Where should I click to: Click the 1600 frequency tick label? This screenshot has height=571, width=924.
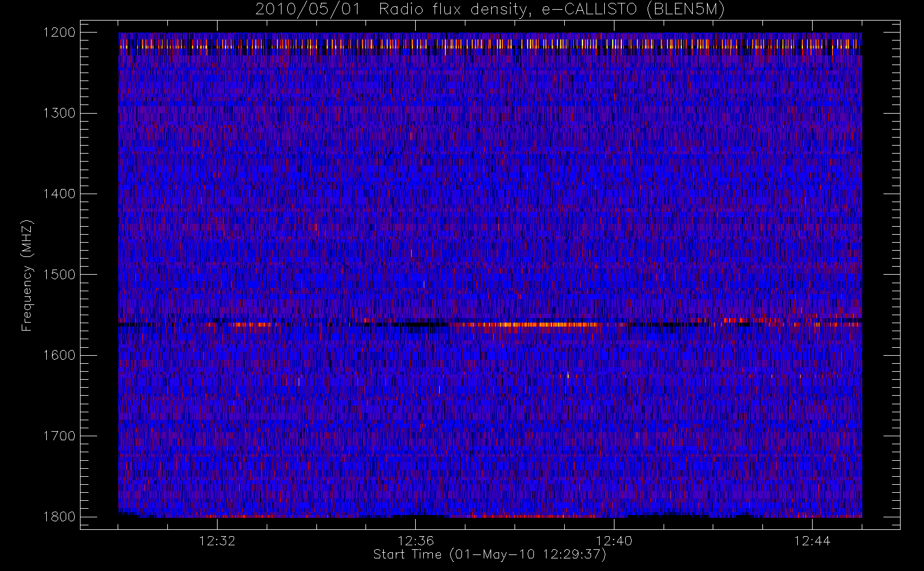(x=59, y=355)
